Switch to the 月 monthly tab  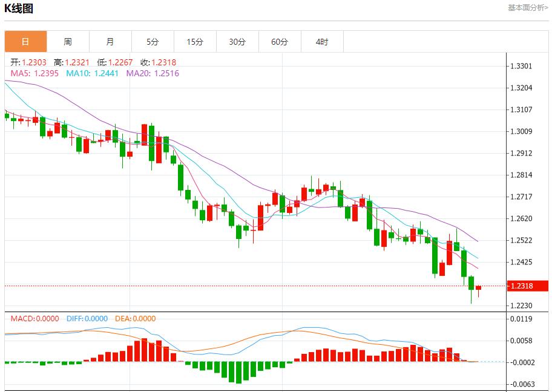tap(110, 42)
